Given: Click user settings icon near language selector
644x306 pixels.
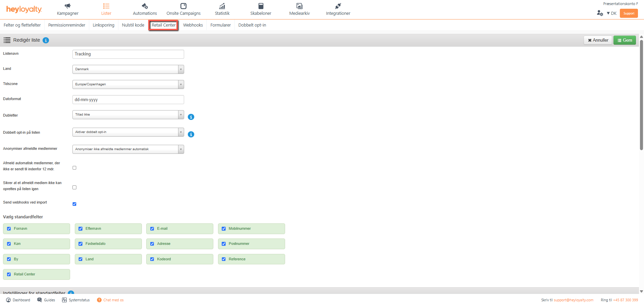Looking at the screenshot, I should point(600,13).
